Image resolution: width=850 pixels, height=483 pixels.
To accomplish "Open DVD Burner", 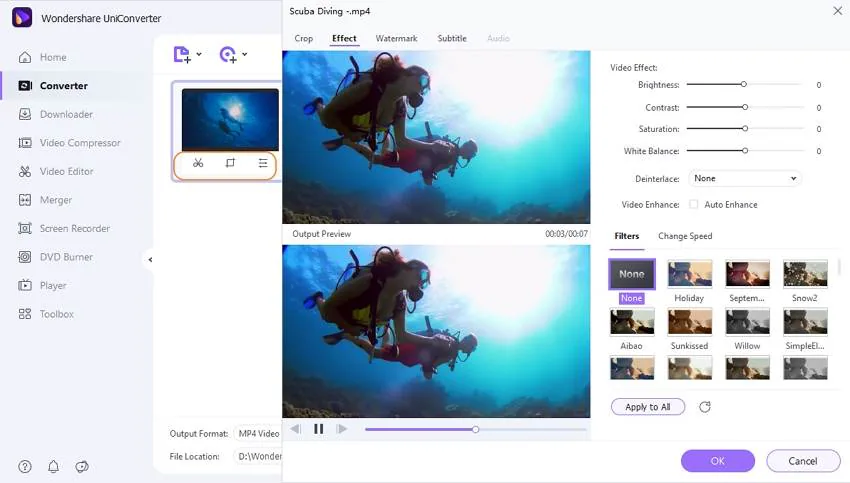I will 55,257.
